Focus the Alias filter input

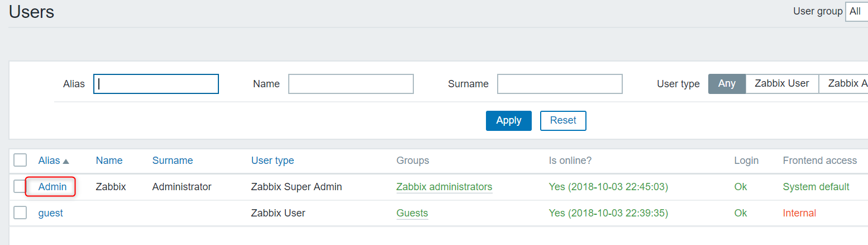[156, 84]
